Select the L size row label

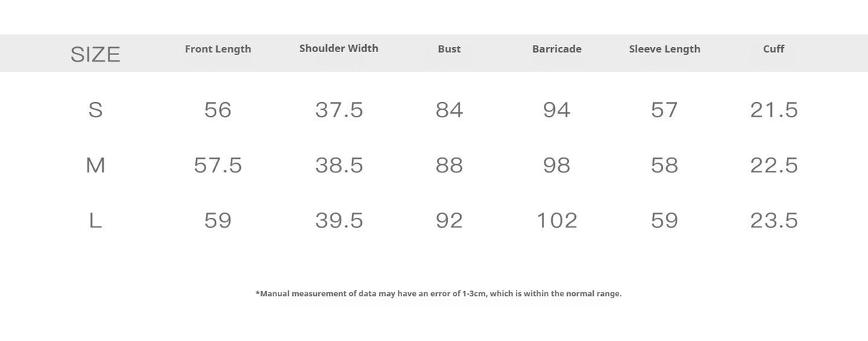coord(95,221)
